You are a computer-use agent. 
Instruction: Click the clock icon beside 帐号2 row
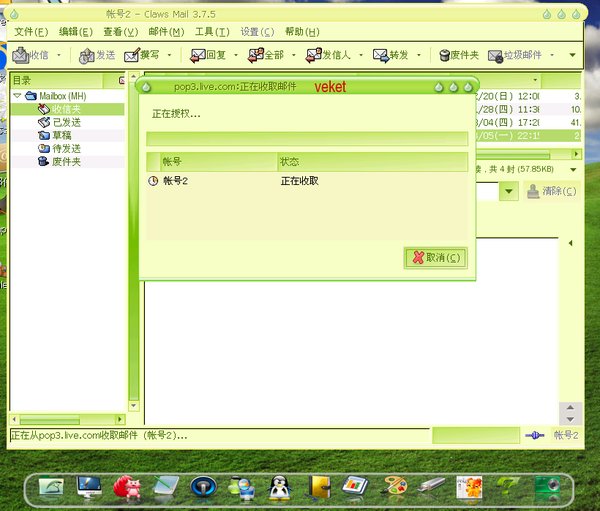pos(153,181)
